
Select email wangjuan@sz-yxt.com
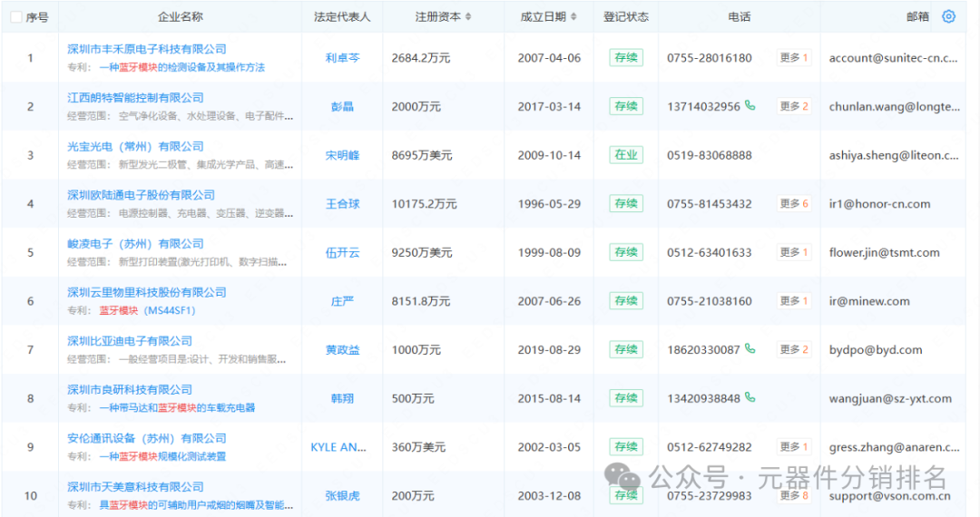tap(890, 398)
